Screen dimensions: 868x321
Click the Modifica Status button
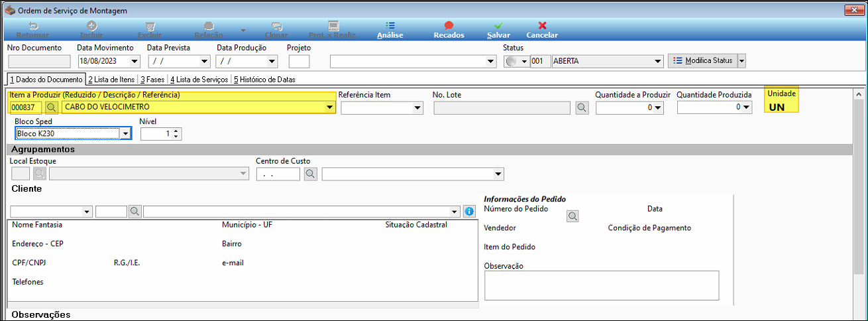[x=702, y=60]
